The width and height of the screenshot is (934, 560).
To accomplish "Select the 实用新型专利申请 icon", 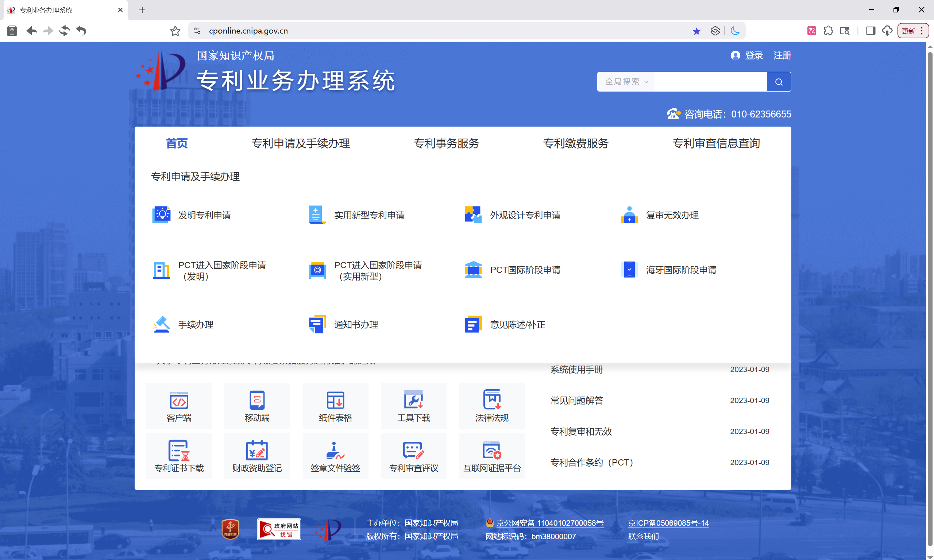I will 369,215.
